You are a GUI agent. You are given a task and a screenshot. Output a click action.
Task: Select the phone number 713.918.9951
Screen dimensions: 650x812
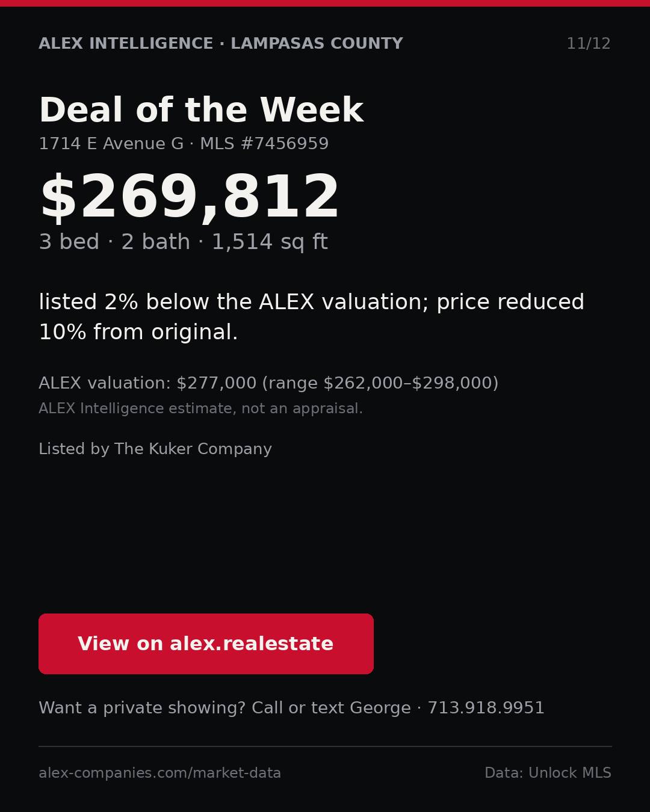pos(486,708)
